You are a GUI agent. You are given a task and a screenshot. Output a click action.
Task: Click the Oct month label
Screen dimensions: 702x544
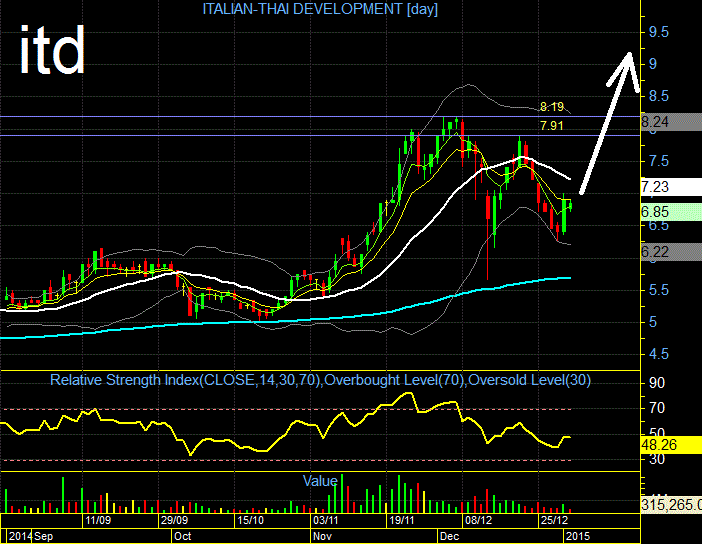(183, 536)
